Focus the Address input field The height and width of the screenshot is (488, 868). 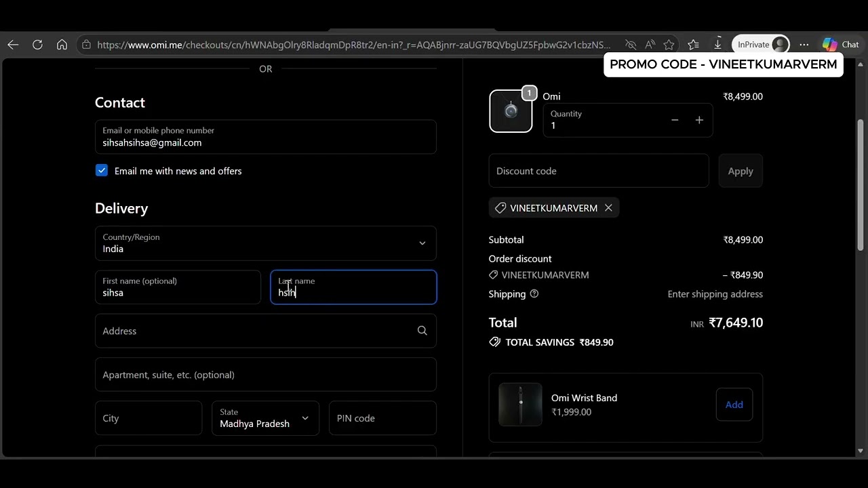pyautogui.click(x=266, y=331)
